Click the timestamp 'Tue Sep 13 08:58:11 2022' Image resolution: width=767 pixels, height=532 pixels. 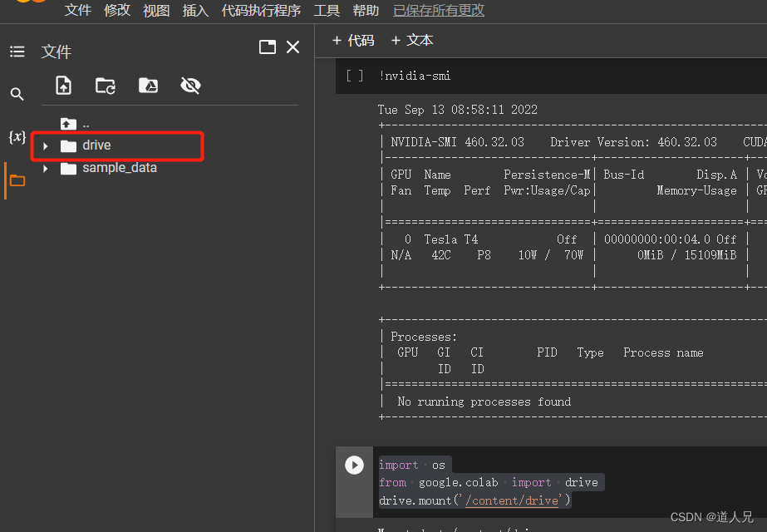coord(457,110)
